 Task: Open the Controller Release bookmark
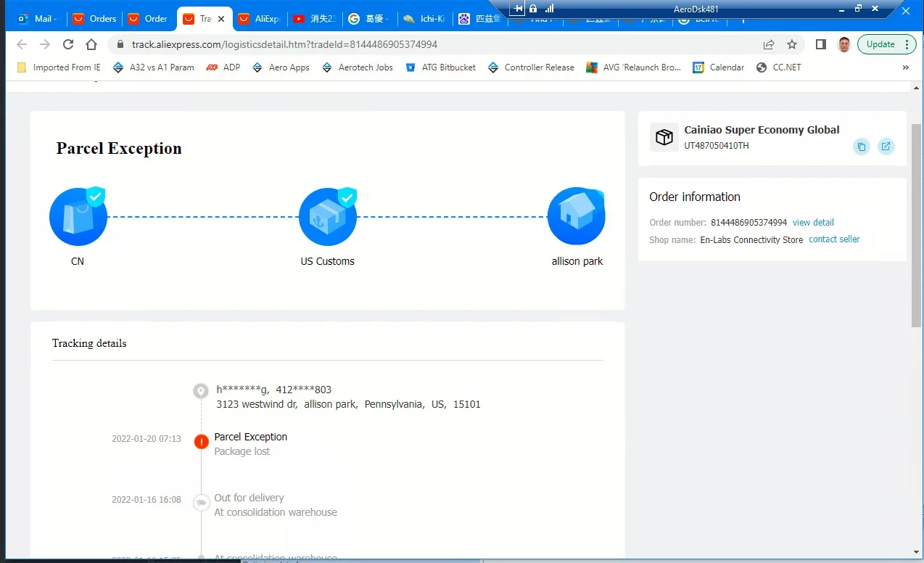[x=530, y=67]
